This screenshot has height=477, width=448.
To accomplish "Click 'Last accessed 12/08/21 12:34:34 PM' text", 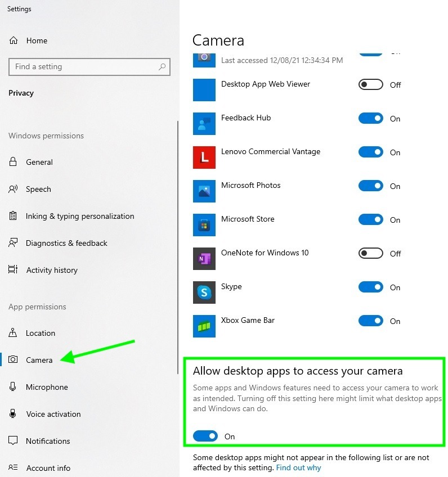I will [x=282, y=60].
